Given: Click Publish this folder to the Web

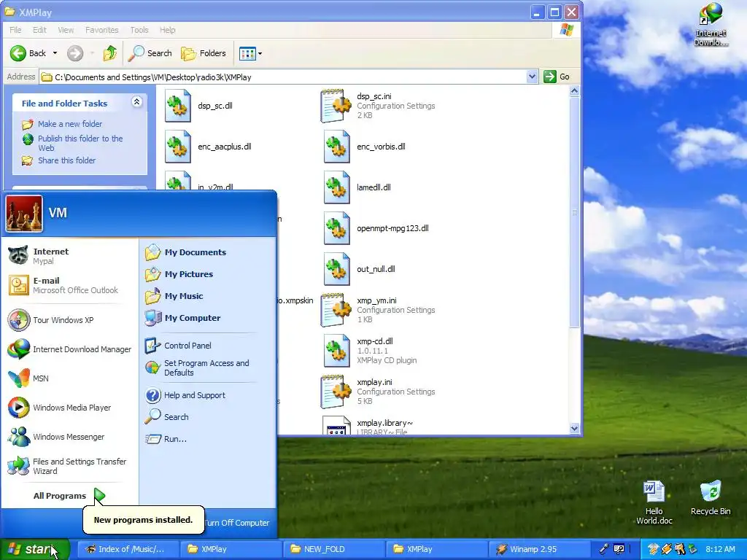Looking at the screenshot, I should pos(80,143).
